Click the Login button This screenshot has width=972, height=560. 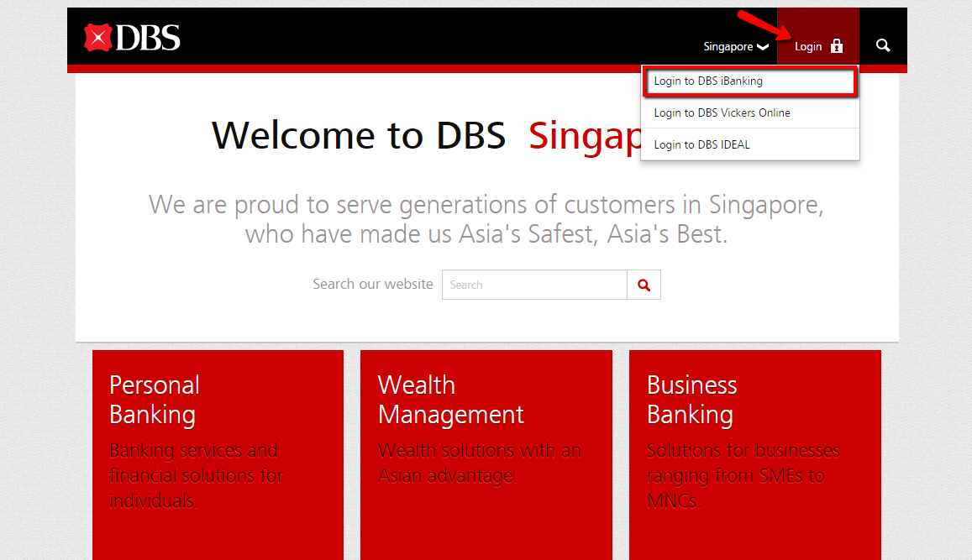[x=808, y=46]
